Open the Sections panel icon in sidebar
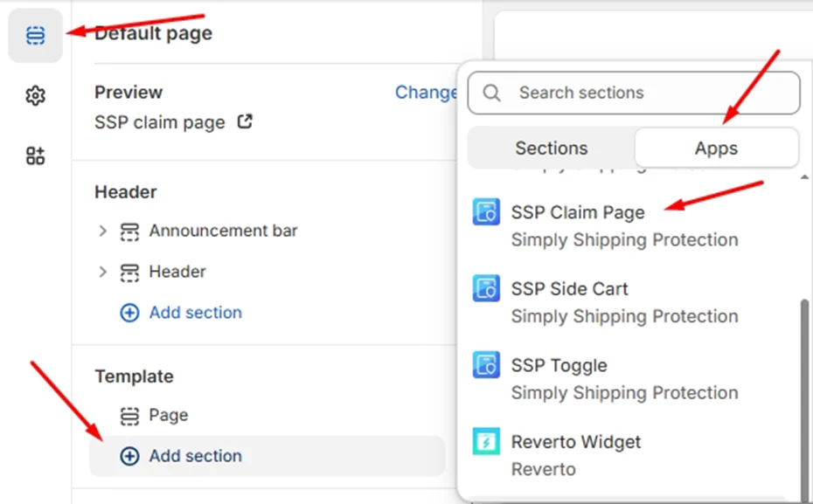The width and height of the screenshot is (813, 504). (35, 36)
